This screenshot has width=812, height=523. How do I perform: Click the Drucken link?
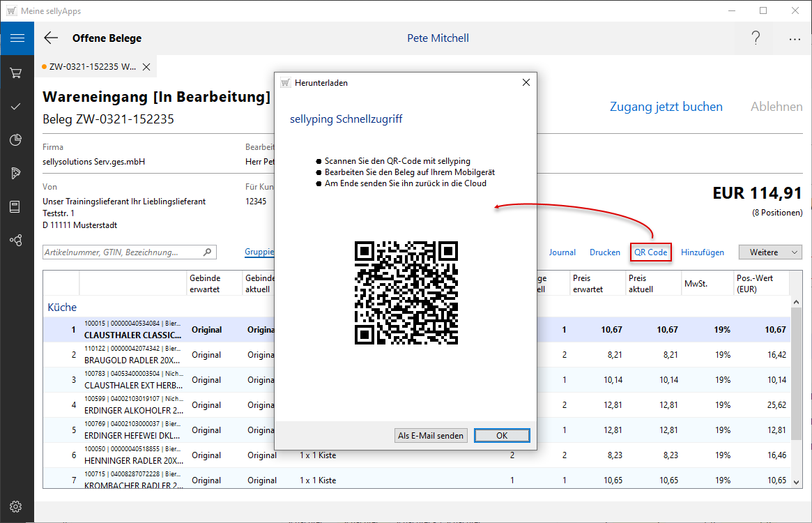[x=604, y=252]
